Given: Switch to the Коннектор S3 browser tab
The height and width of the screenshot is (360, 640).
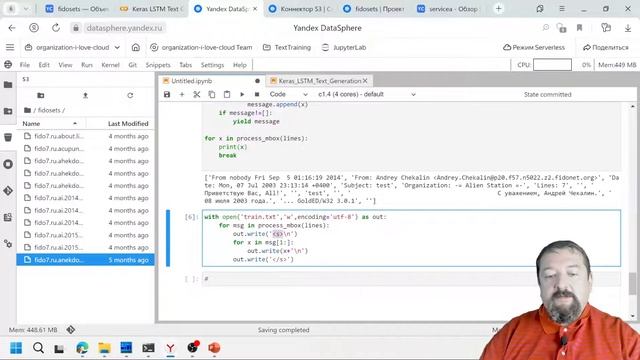Looking at the screenshot, I should [300, 9].
